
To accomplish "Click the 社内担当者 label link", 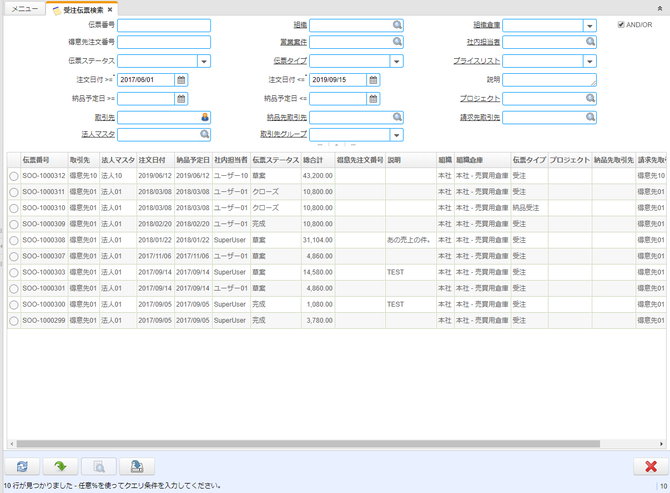I will [483, 42].
